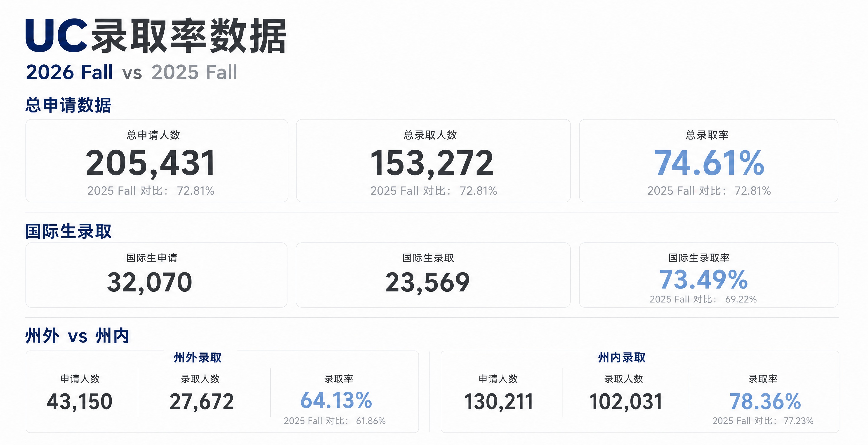Viewport: 868px width, 445px height.
Task: Select the grey 2025 Fall heading text
Action: click(194, 72)
